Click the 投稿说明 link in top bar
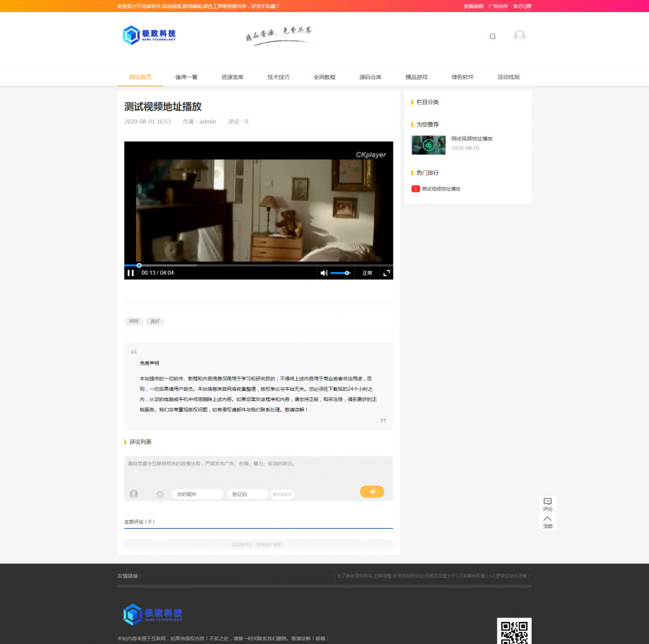Viewport: 649px width, 644px height. coord(473,6)
